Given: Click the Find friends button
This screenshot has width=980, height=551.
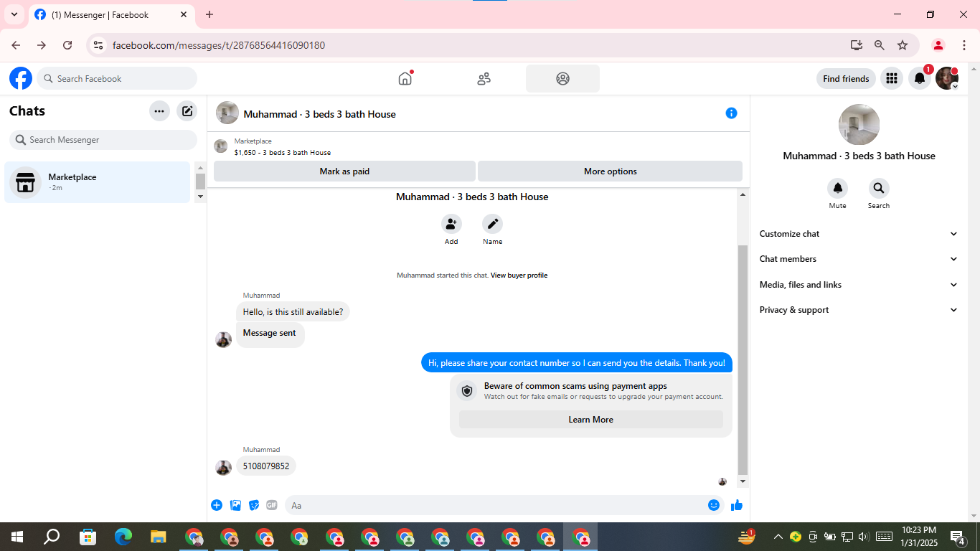Looking at the screenshot, I should (x=846, y=79).
